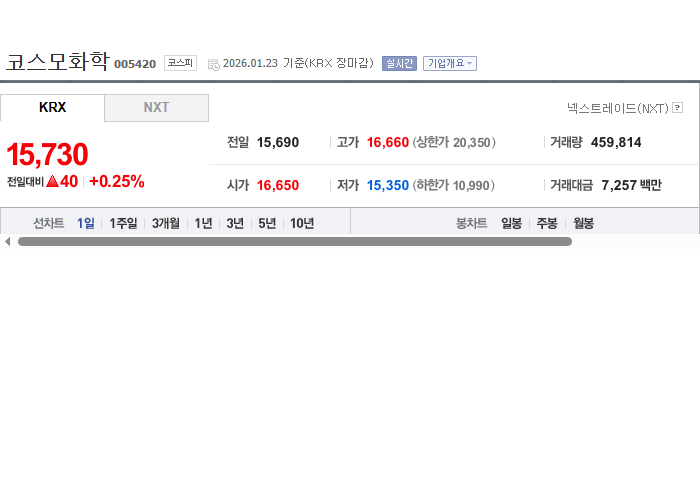This screenshot has width=700, height=490.
Task: Click the 넥스트레이드(NXT) label
Action: point(617,108)
